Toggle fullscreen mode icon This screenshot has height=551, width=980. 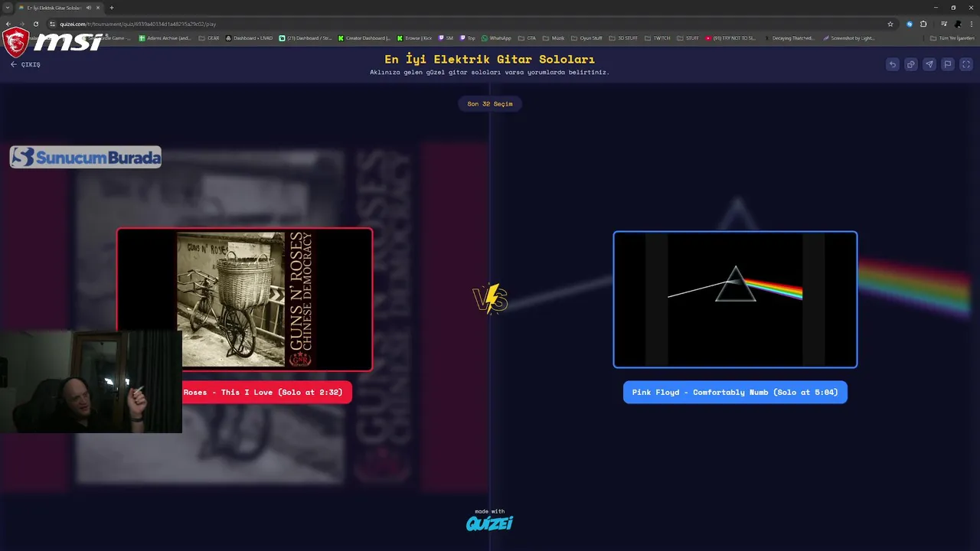pos(966,64)
